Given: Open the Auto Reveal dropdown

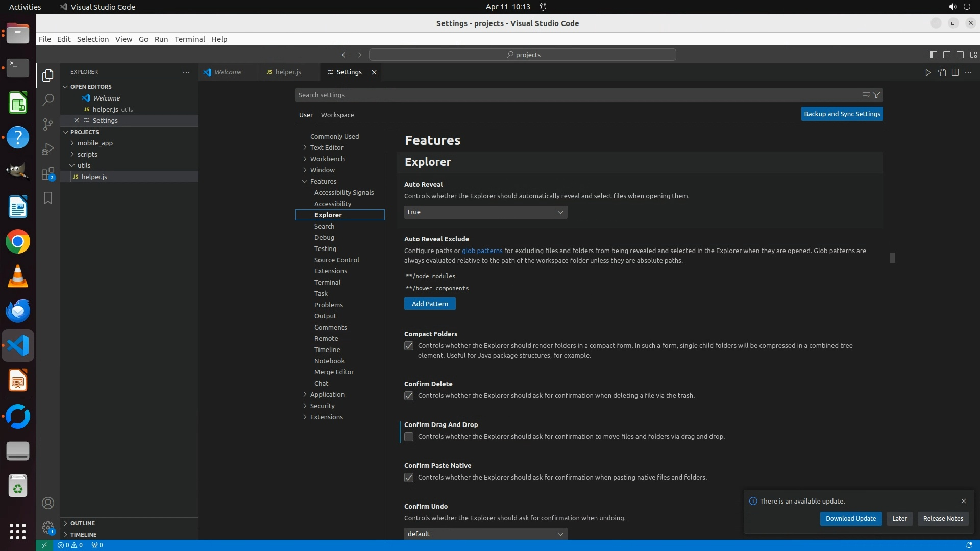Looking at the screenshot, I should click(485, 212).
